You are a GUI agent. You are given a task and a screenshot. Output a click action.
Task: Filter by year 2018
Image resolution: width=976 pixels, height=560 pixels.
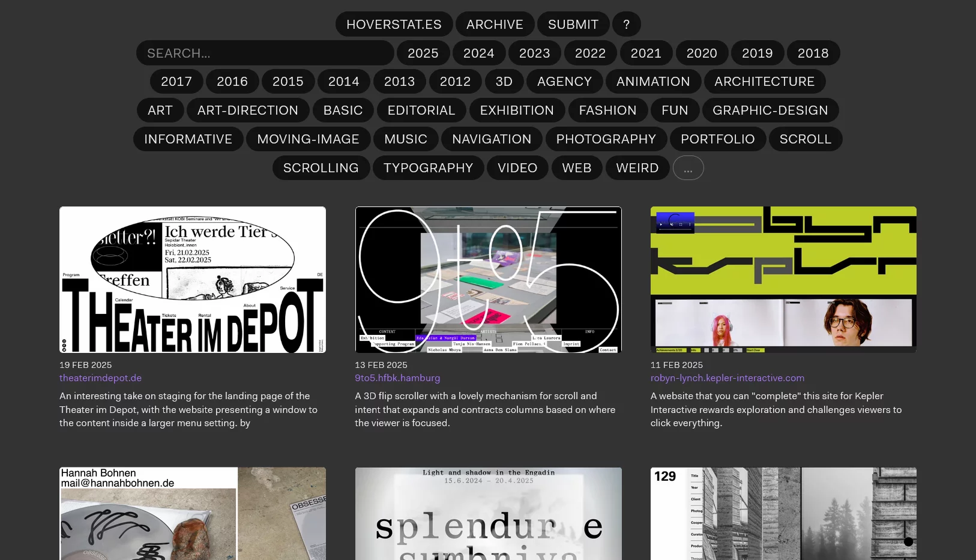coord(813,53)
